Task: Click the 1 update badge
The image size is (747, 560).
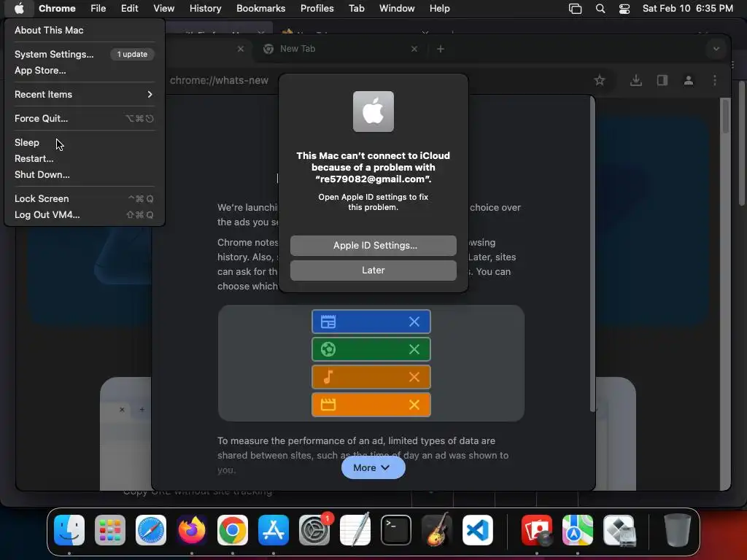Action: pyautogui.click(x=132, y=54)
